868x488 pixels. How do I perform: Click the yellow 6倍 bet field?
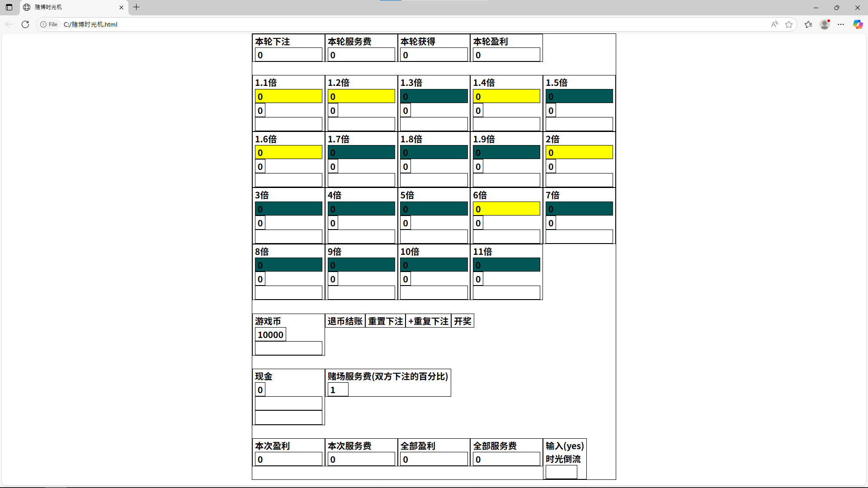pyautogui.click(x=506, y=209)
